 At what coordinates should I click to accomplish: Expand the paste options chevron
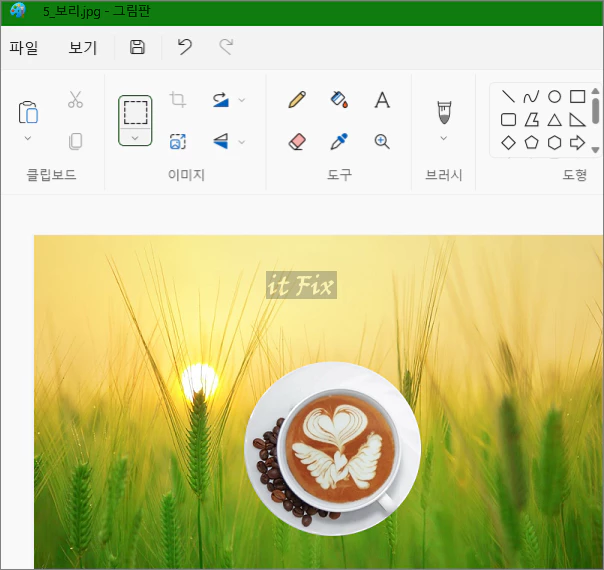tap(28, 138)
